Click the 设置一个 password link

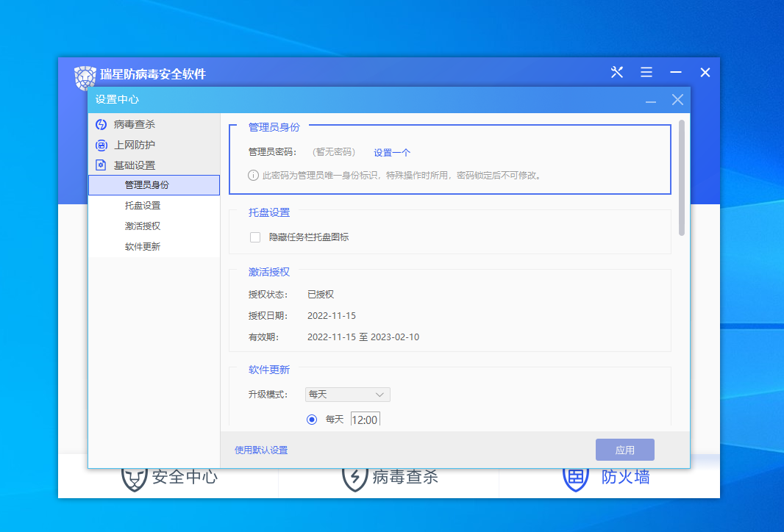coord(392,152)
